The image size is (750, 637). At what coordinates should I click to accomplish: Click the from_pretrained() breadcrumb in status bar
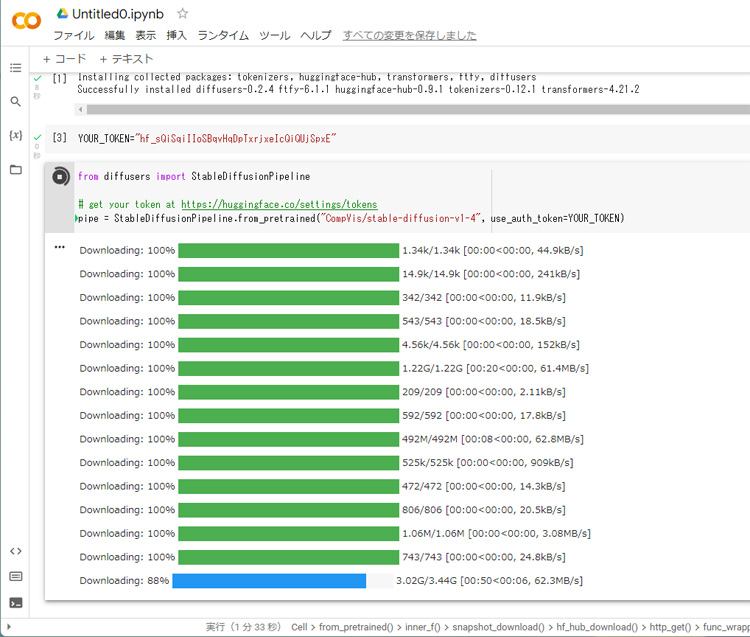click(x=356, y=627)
